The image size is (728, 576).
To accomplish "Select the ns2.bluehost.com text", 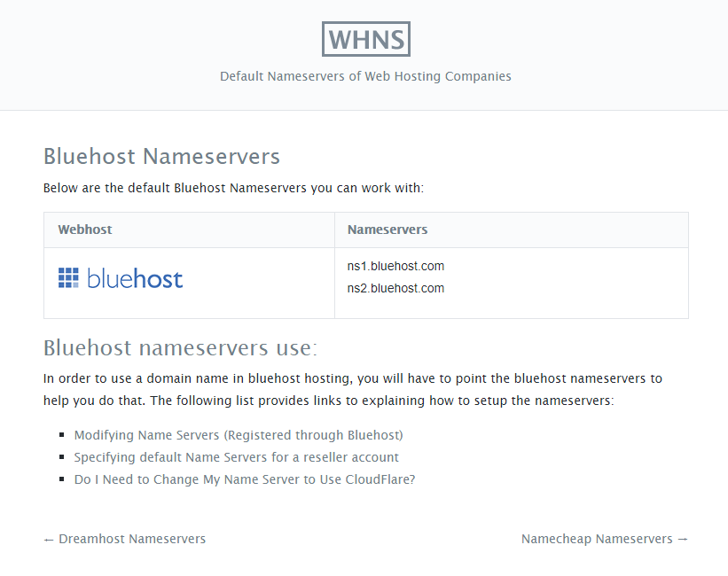I will click(395, 288).
